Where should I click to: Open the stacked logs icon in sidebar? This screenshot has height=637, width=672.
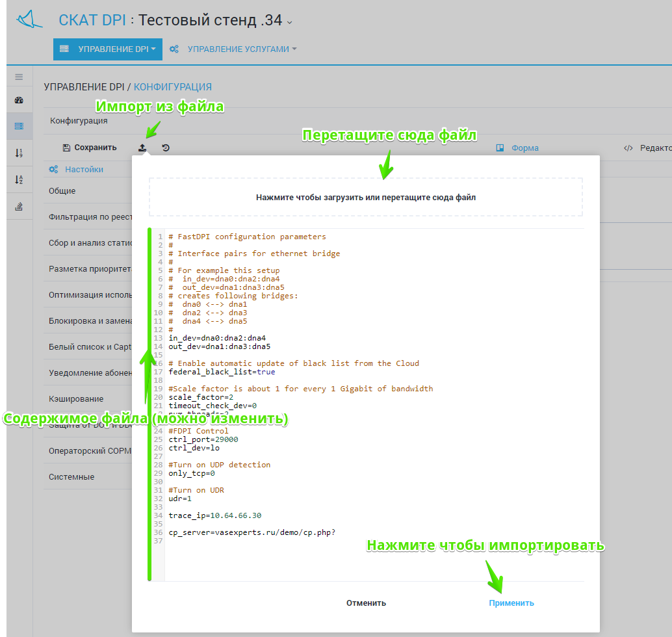[19, 207]
